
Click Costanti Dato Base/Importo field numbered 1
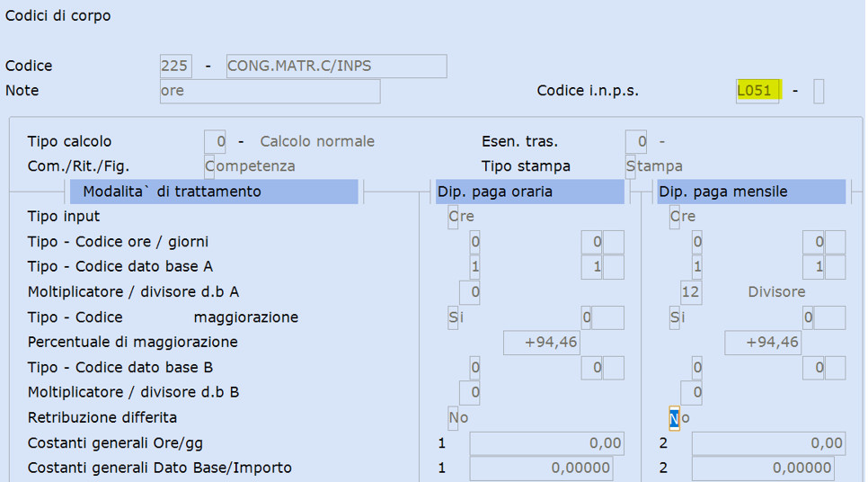click(542, 469)
